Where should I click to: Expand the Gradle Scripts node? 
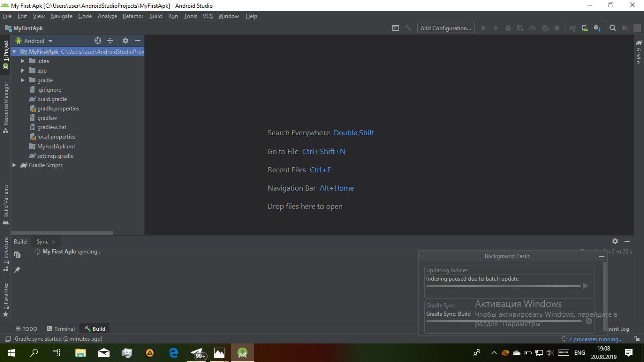tap(14, 165)
